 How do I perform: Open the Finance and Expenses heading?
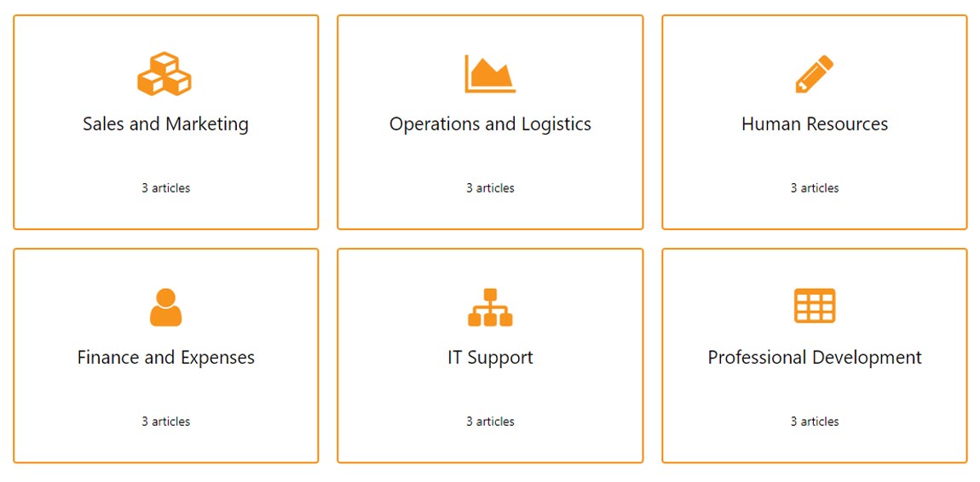[165, 358]
